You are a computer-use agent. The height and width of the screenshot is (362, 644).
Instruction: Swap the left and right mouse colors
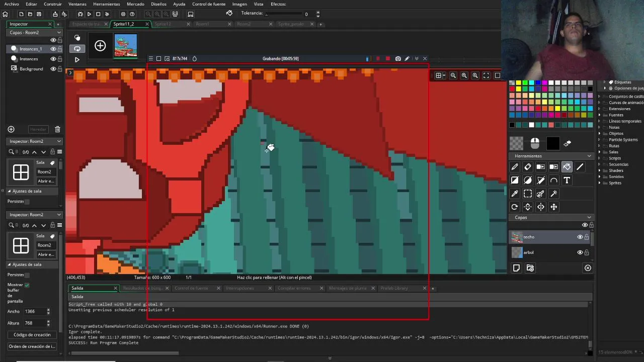click(x=568, y=144)
